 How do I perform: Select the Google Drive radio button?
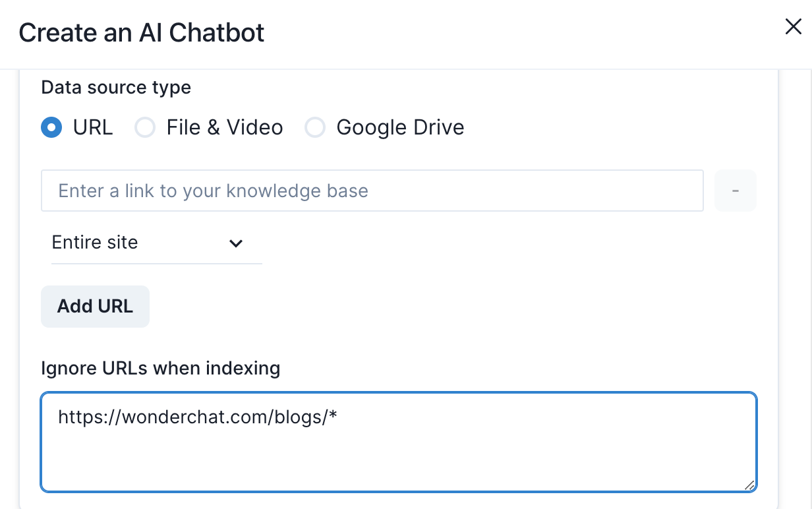[x=315, y=127]
